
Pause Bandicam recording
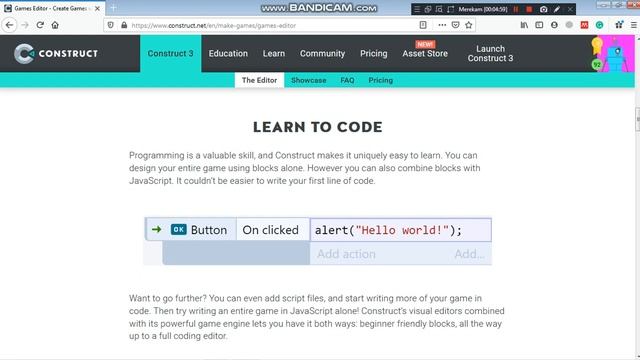click(516, 9)
